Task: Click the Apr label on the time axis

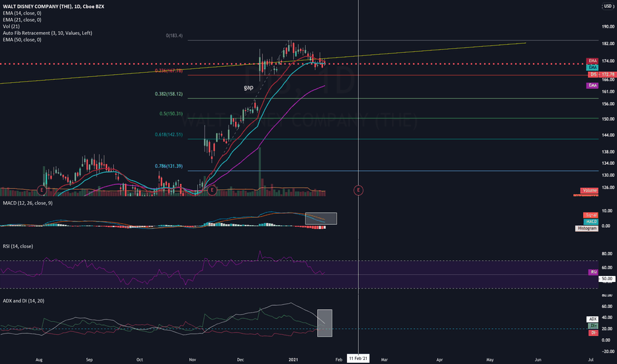Action: [x=440, y=359]
